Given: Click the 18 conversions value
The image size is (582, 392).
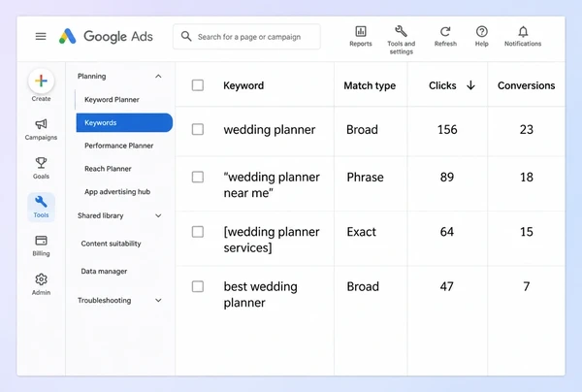Looking at the screenshot, I should (x=527, y=177).
